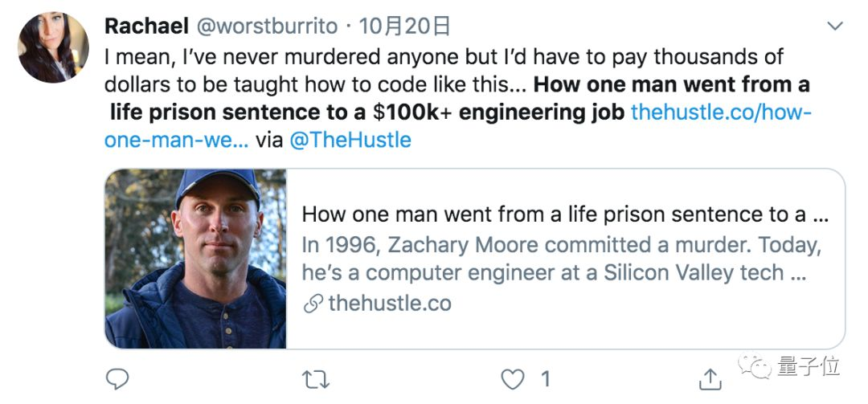
Task: Click the 10月20日 tweet timestamp
Action: click(x=404, y=26)
